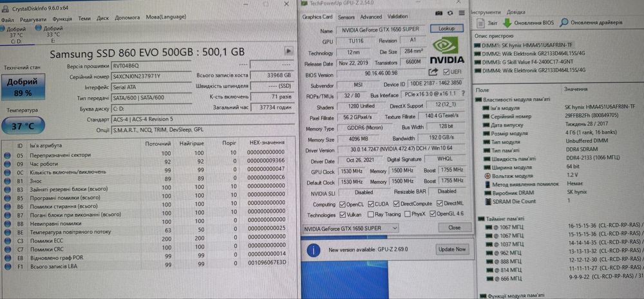This screenshot has height=299, width=644.
Task: Click the HEX-значення column header
Action: (x=267, y=143)
